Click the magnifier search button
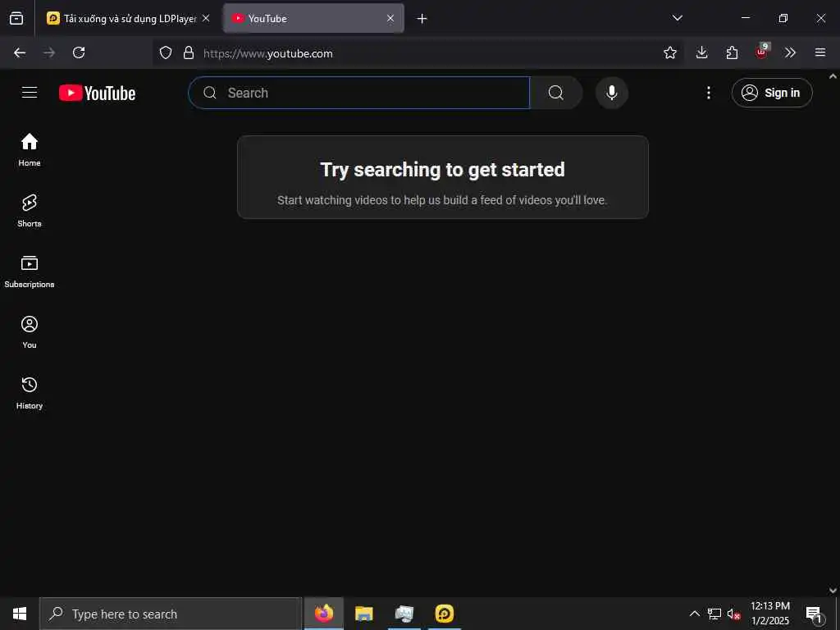Screen dimensions: 840x630 click(556, 93)
